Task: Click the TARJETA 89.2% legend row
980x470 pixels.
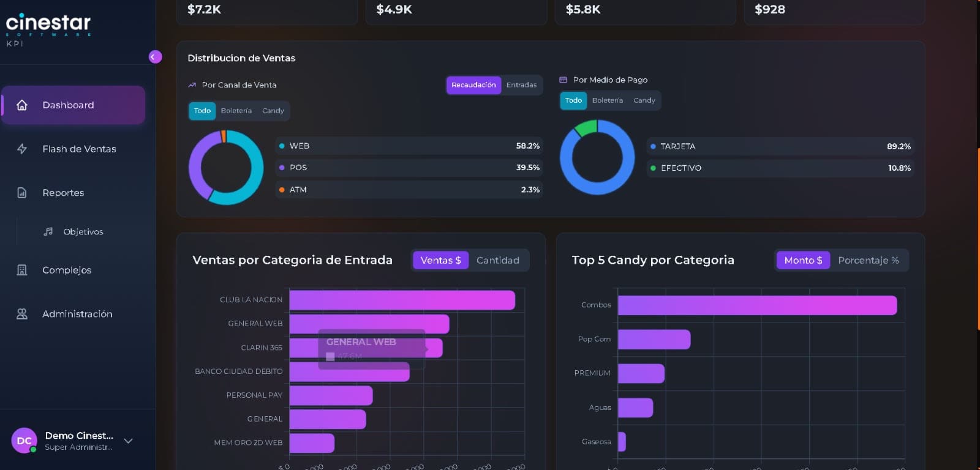Action: 780,146
